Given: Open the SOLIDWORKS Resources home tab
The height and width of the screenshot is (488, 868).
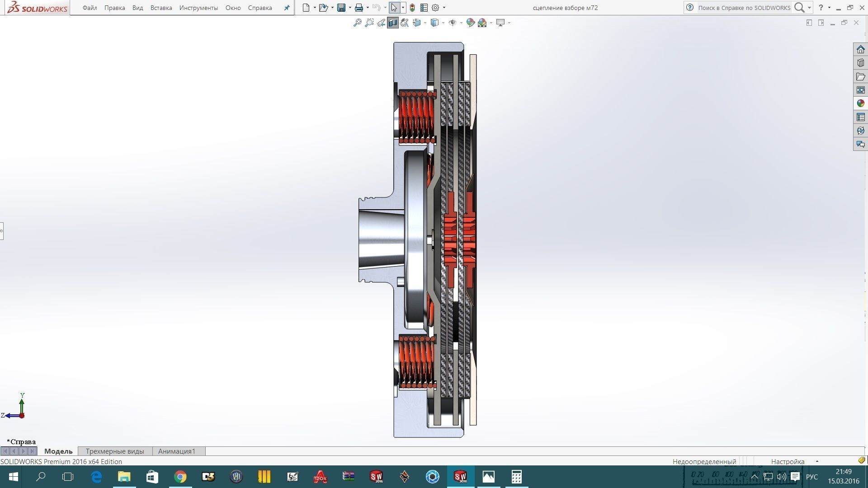Looking at the screenshot, I should point(860,49).
